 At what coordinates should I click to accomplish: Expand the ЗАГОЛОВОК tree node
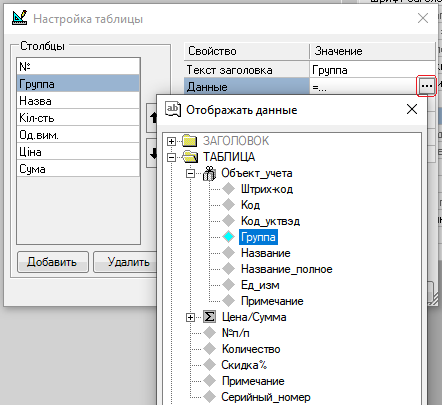click(171, 141)
